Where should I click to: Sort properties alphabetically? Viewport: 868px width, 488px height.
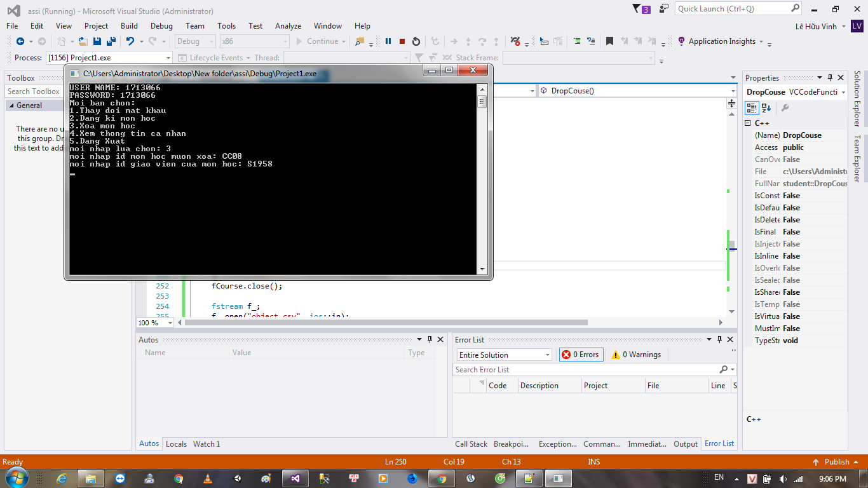coord(766,108)
